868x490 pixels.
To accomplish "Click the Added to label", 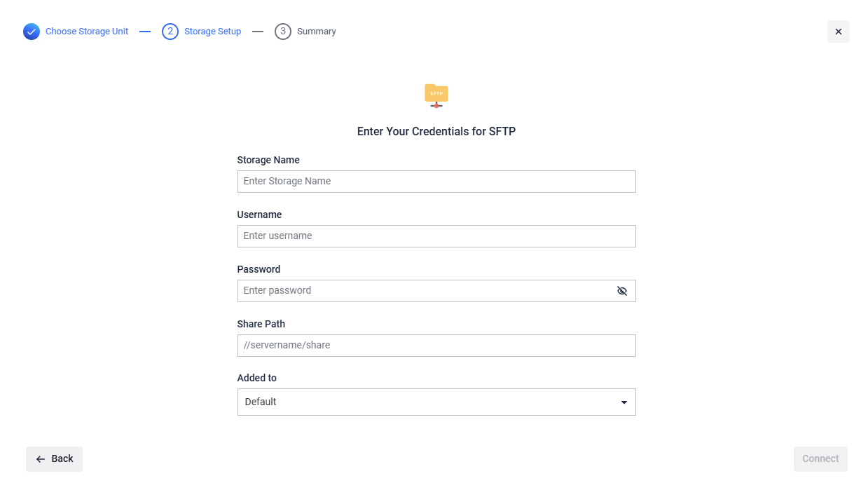I will [x=257, y=378].
